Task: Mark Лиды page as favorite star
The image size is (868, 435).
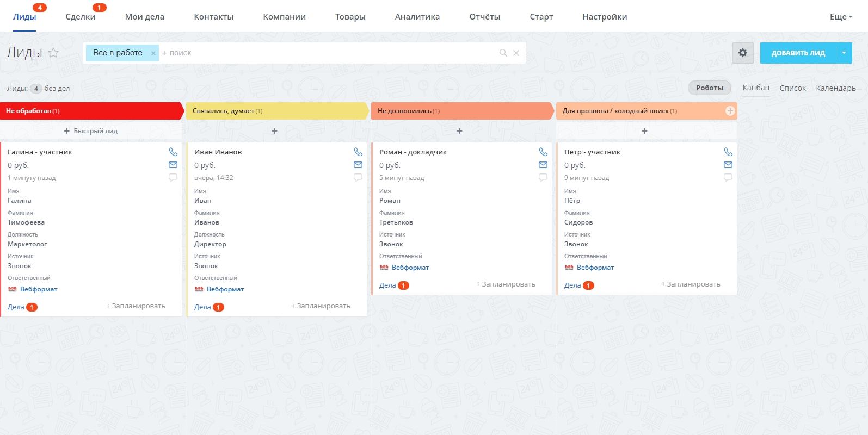Action: point(53,53)
